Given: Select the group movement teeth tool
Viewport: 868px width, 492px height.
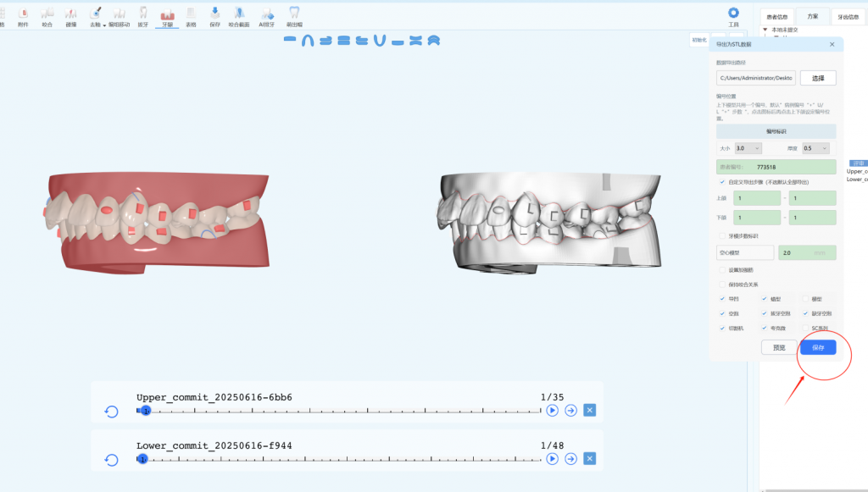Looking at the screenshot, I should [119, 17].
